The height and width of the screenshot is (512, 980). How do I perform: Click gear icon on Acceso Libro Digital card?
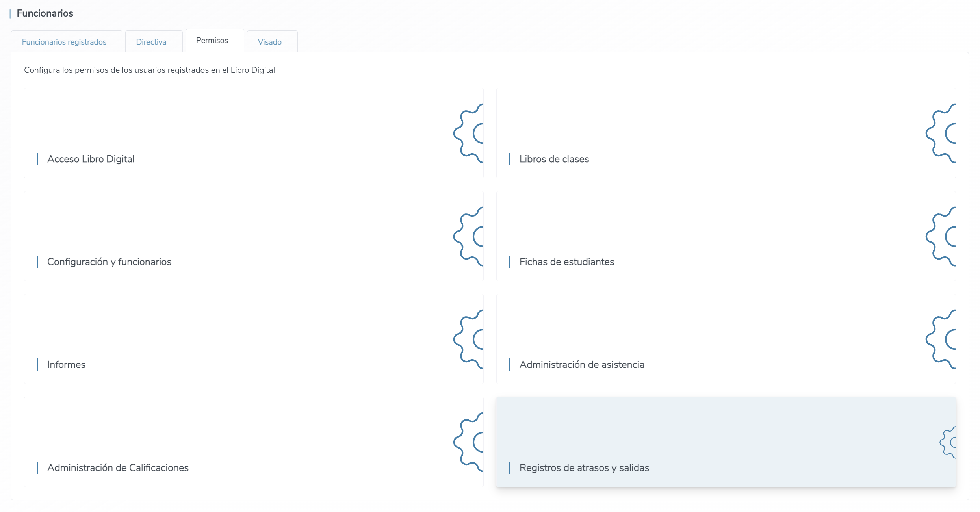[x=470, y=134]
